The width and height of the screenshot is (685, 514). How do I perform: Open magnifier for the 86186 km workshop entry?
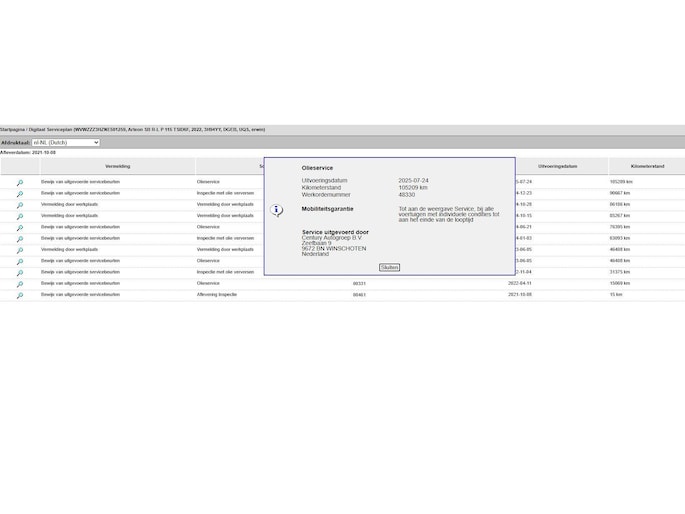click(19, 205)
